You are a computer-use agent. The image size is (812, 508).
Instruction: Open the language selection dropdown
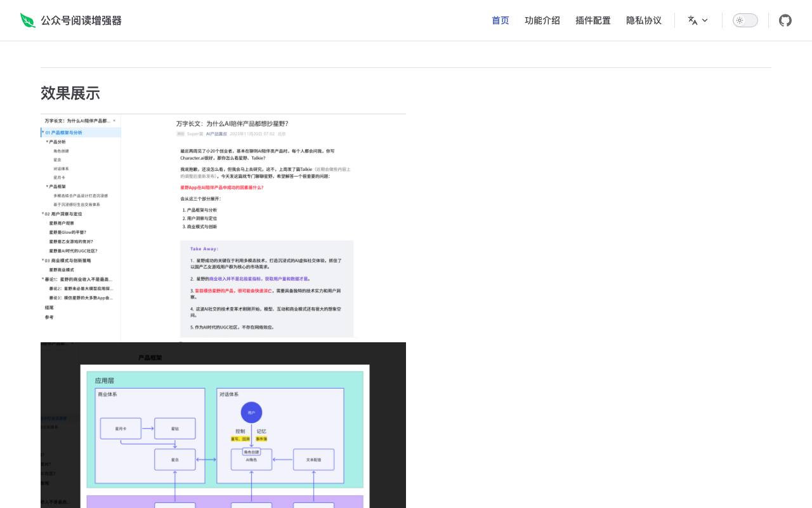(698, 20)
